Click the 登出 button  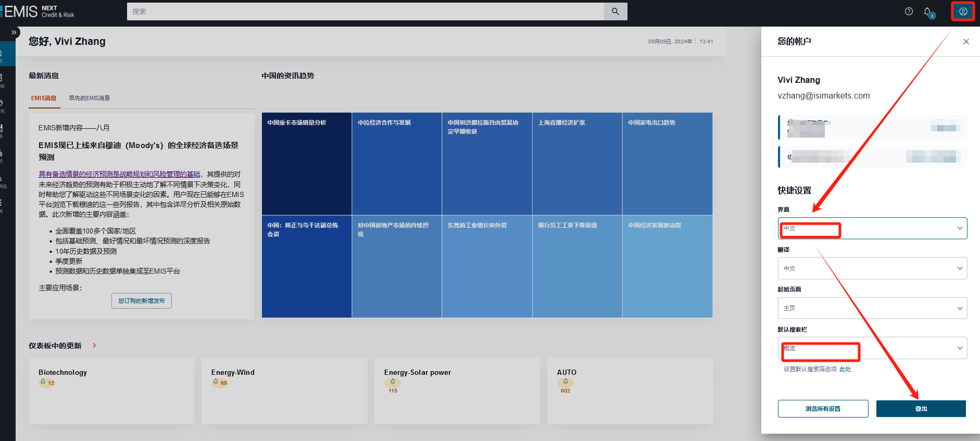921,409
